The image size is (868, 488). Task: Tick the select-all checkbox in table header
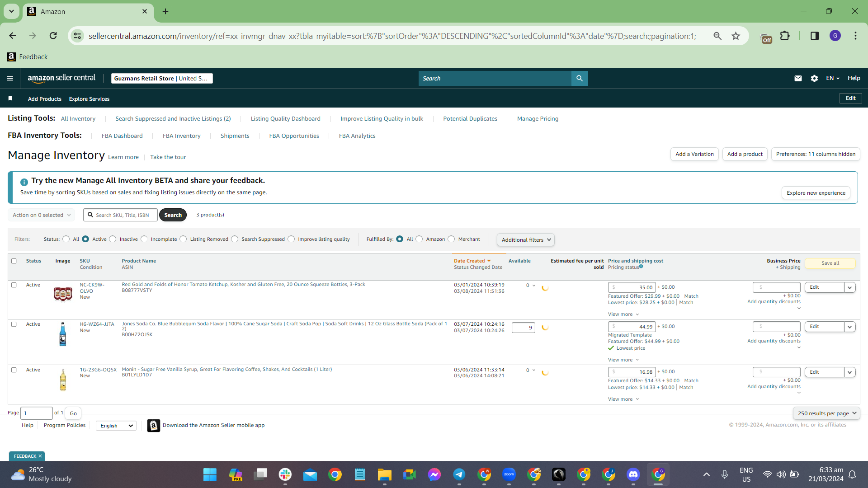click(x=14, y=261)
